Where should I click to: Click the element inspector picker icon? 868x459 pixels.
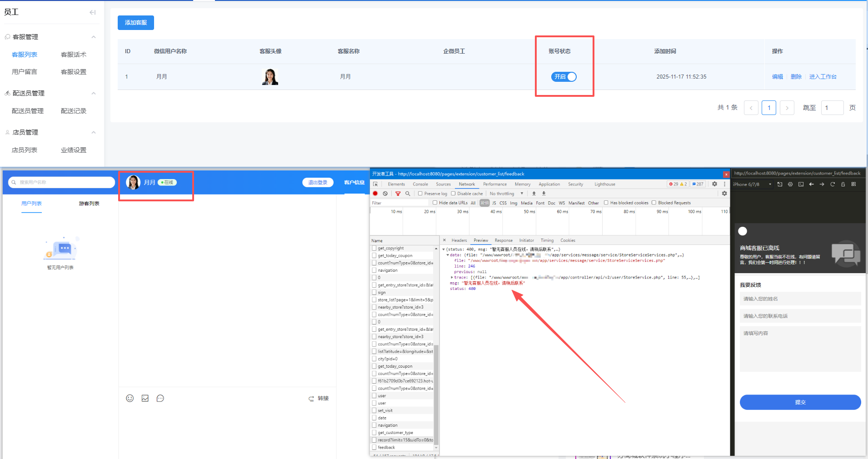click(375, 184)
